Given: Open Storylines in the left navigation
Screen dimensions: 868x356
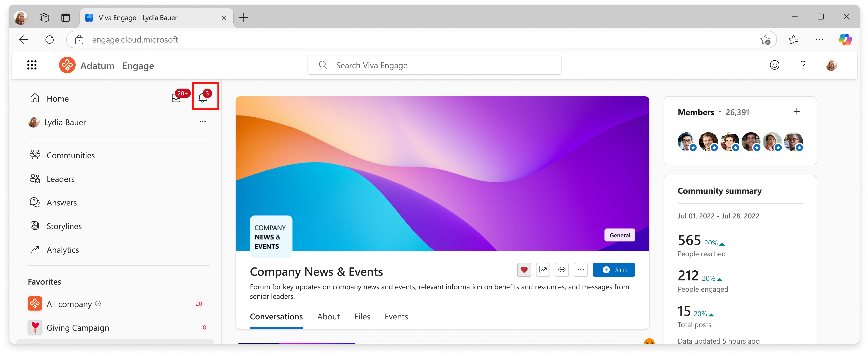Looking at the screenshot, I should (64, 226).
